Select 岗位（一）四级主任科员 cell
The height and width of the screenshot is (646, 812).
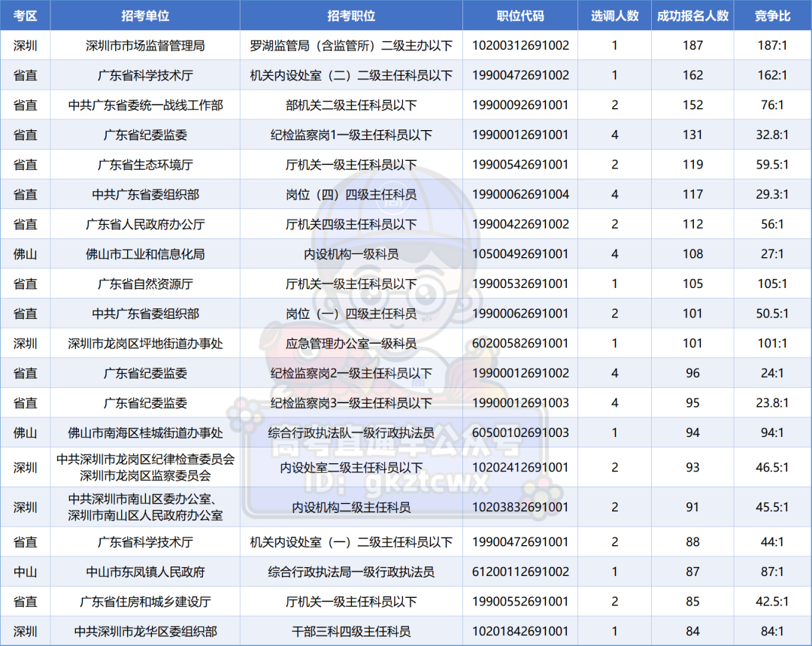(351, 314)
